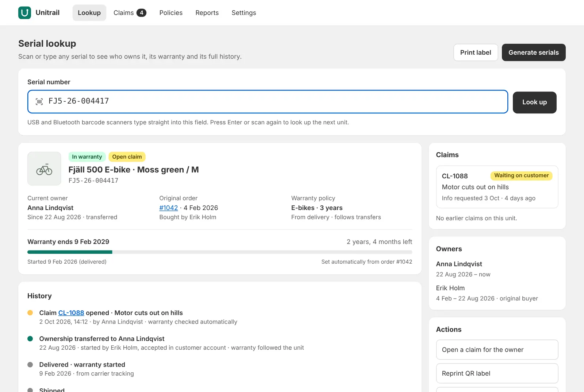Click the warranty progress bar

tap(220, 252)
